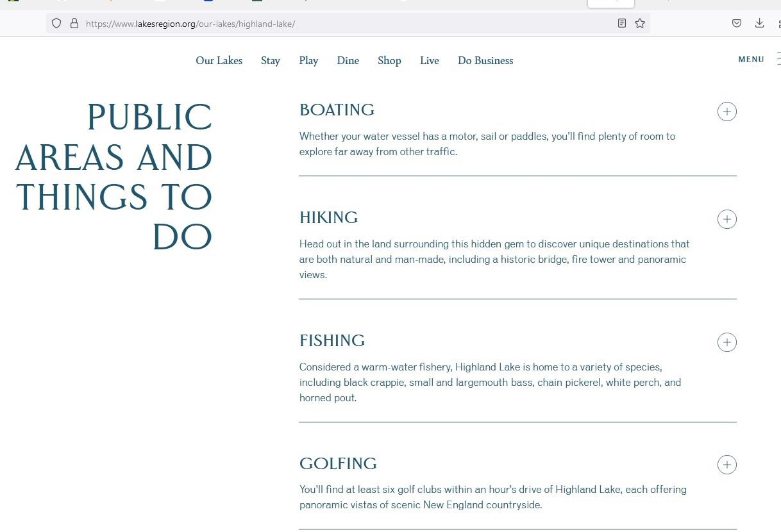Click text 'Head out in the land surrounding'
This screenshot has height=532, width=781.
click(373, 244)
